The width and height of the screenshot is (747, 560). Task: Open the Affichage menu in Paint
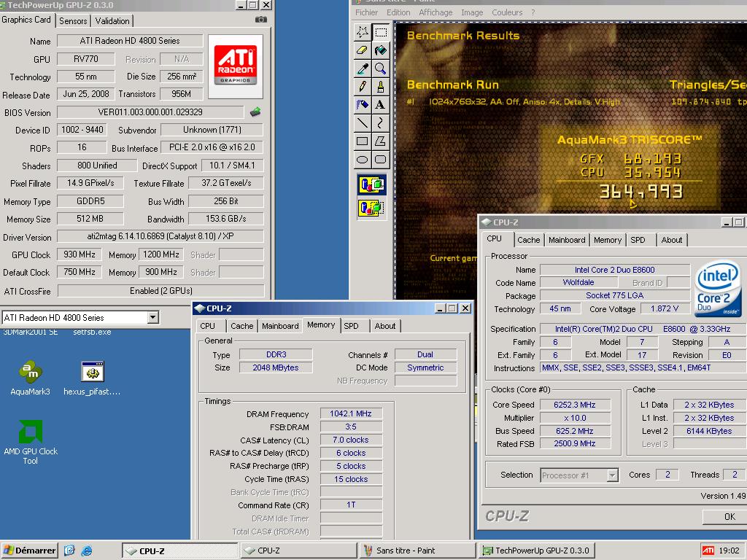(x=436, y=12)
